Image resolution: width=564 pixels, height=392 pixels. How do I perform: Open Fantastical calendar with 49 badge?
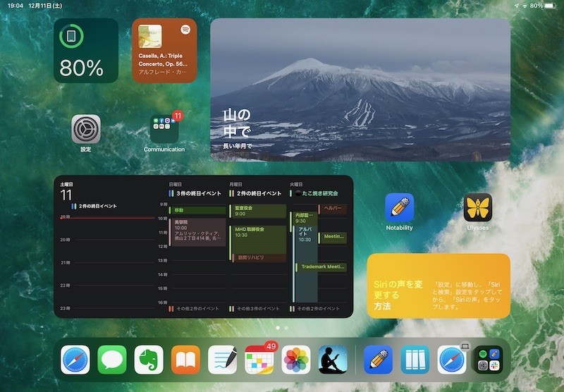[x=259, y=360]
